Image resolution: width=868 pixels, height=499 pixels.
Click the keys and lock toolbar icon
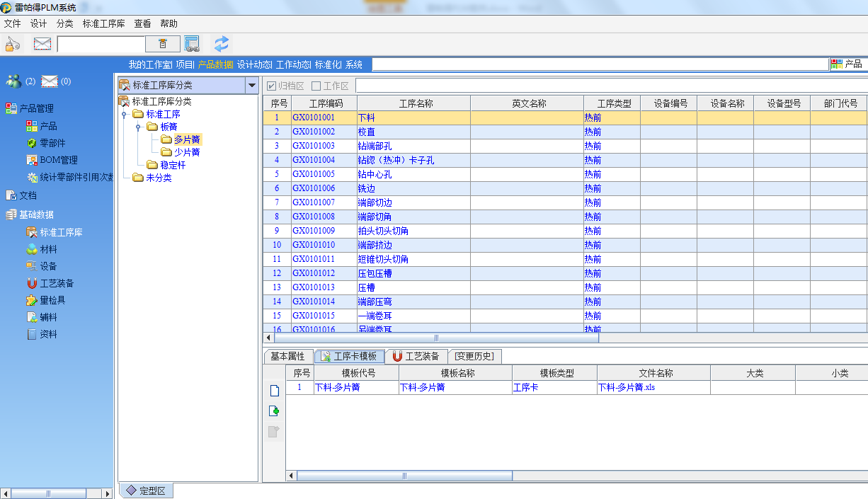13,44
